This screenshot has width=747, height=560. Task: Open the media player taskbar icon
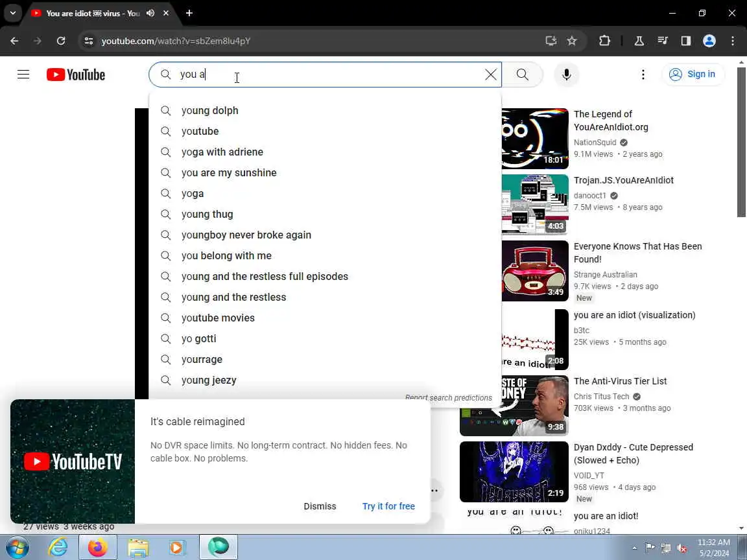(177, 548)
